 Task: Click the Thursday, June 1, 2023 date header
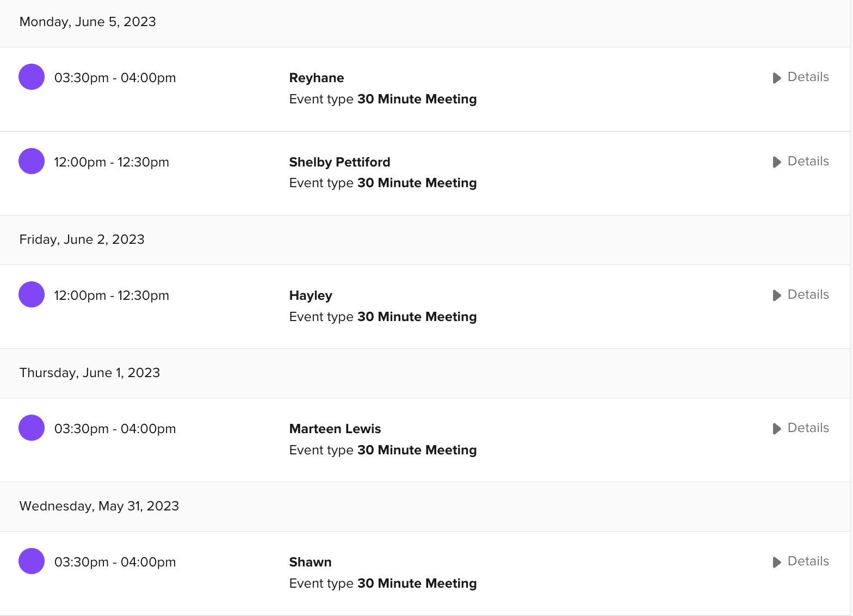coord(90,373)
